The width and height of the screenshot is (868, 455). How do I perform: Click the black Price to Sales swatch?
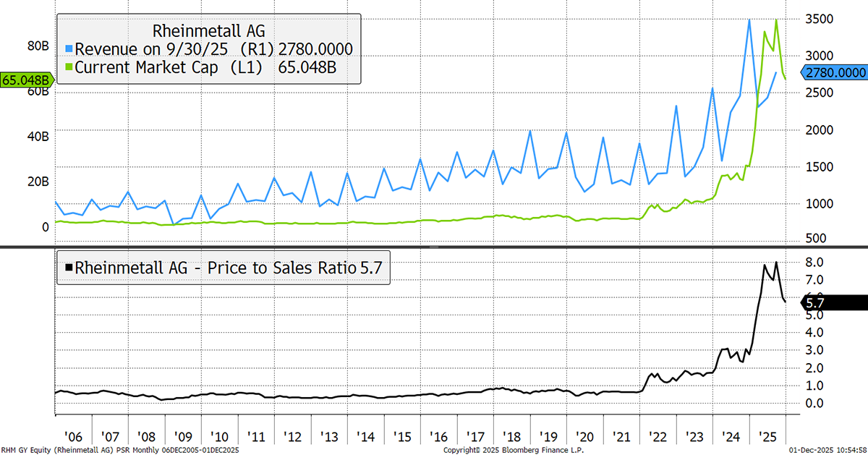click(x=69, y=268)
